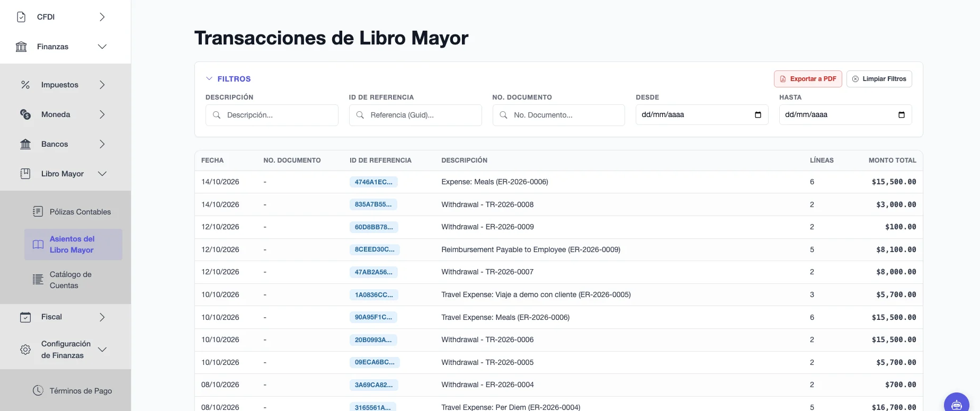This screenshot has width=980, height=411.
Task: Open reference ID 4746A1EC link
Action: pyautogui.click(x=373, y=182)
